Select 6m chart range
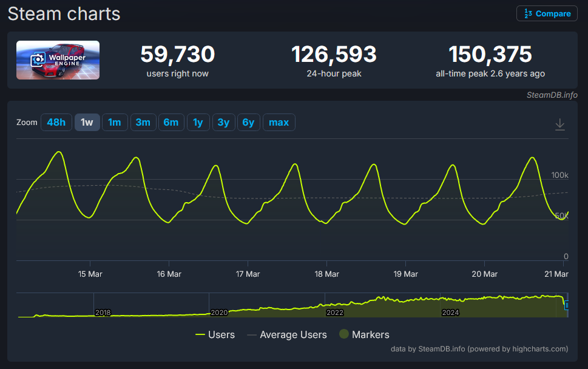Screen dimensions: 588x369 pos(171,122)
